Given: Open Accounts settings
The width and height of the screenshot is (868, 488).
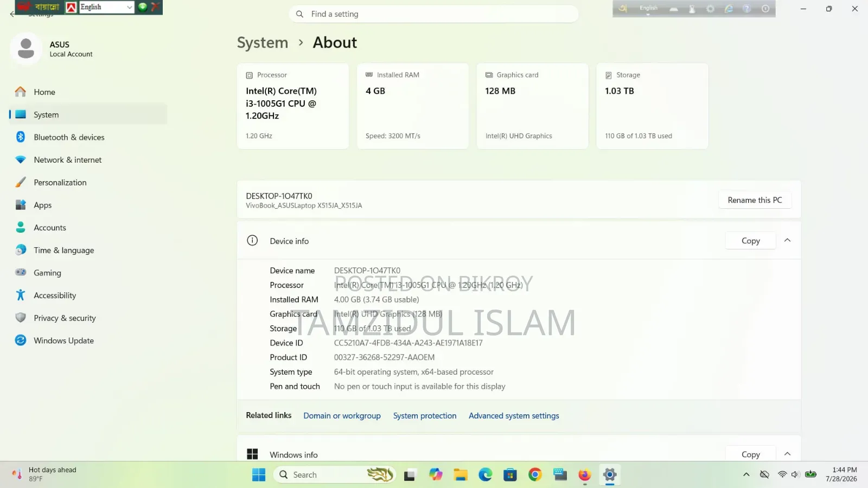Looking at the screenshot, I should pyautogui.click(x=88, y=228).
